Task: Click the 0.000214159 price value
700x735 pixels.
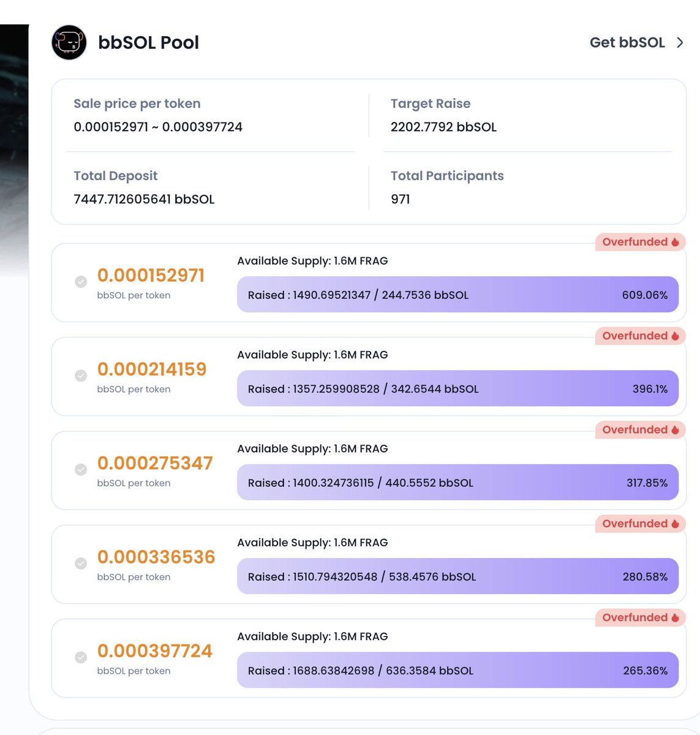Action: point(152,369)
